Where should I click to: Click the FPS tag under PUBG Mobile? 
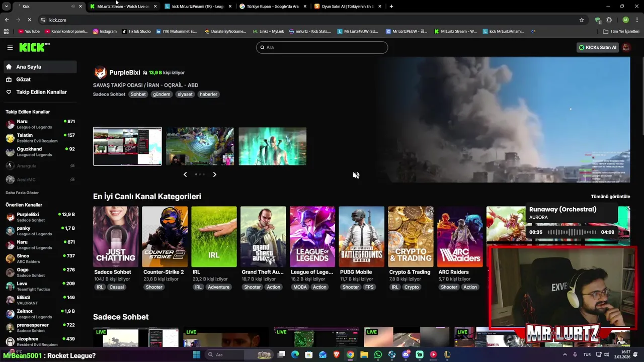click(x=369, y=287)
